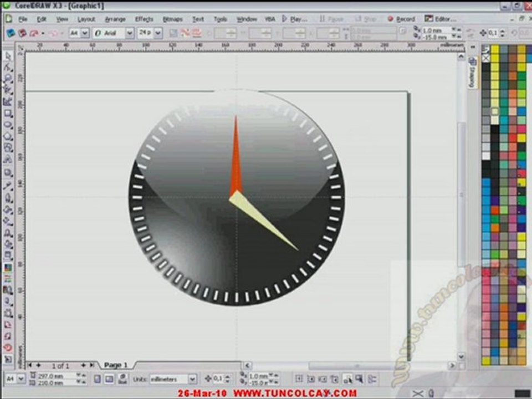Select the Polygon tool in the toolbox
The height and width of the screenshot is (399, 532).
8,136
